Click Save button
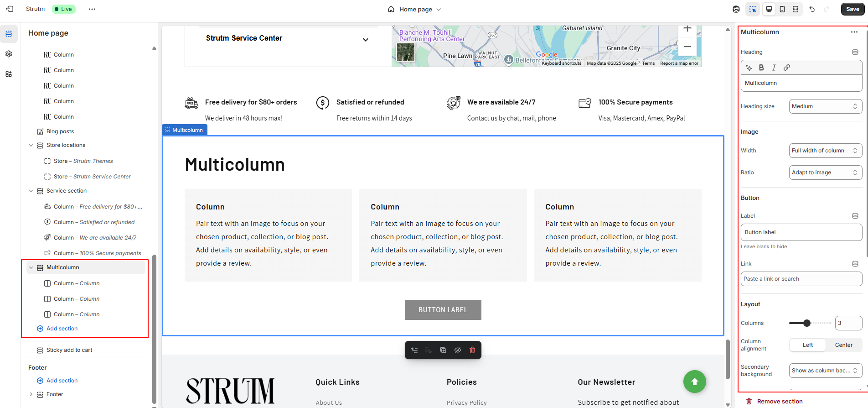Image resolution: width=868 pixels, height=408 pixels. coord(852,9)
